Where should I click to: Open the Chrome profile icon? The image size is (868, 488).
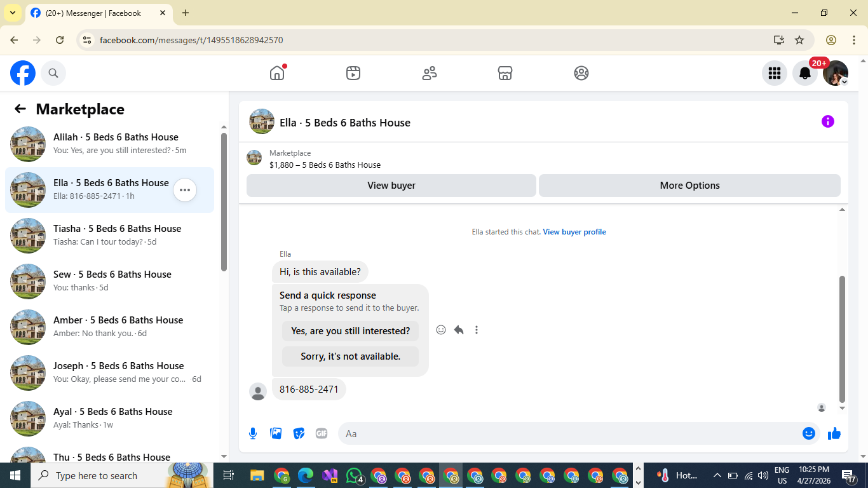(x=831, y=40)
